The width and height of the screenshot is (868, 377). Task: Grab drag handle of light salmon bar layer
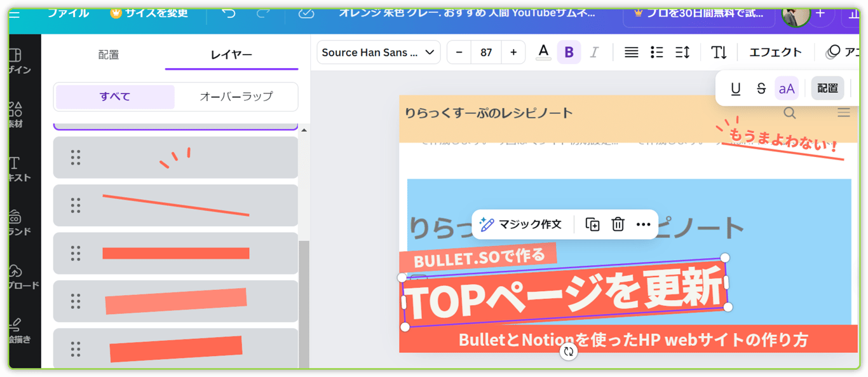[x=76, y=301]
